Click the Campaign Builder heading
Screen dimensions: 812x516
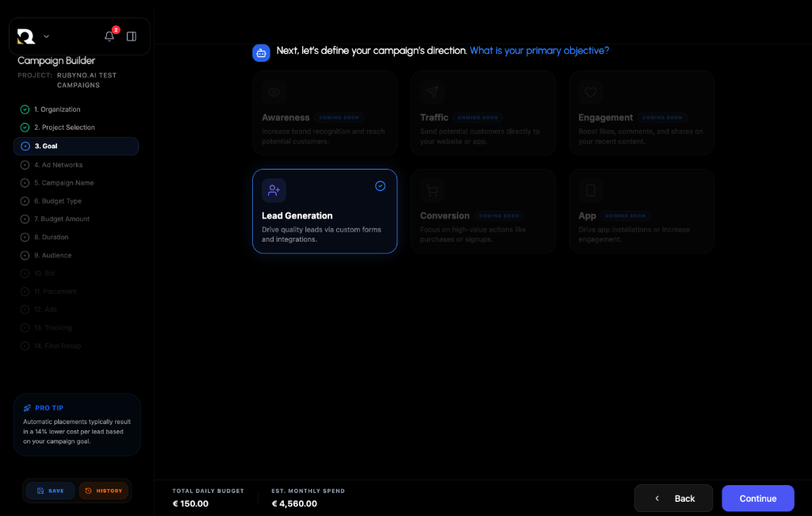pos(56,61)
